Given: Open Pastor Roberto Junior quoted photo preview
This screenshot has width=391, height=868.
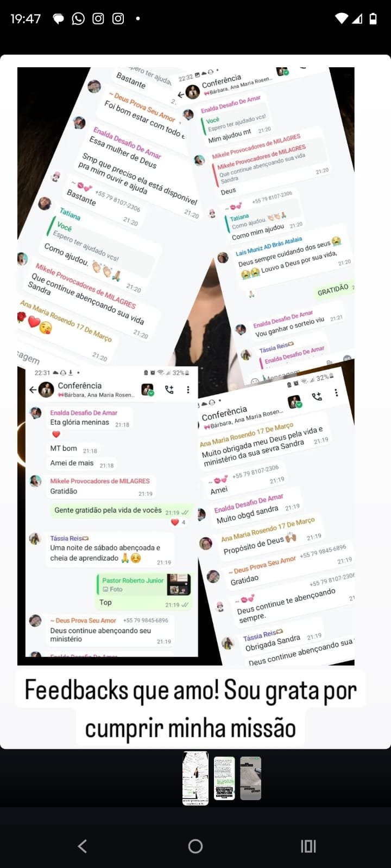Looking at the screenshot, I should [x=179, y=584].
